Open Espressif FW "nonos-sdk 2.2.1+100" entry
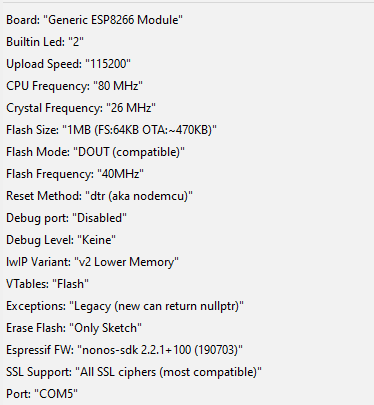The image size is (374, 405). coord(187,350)
